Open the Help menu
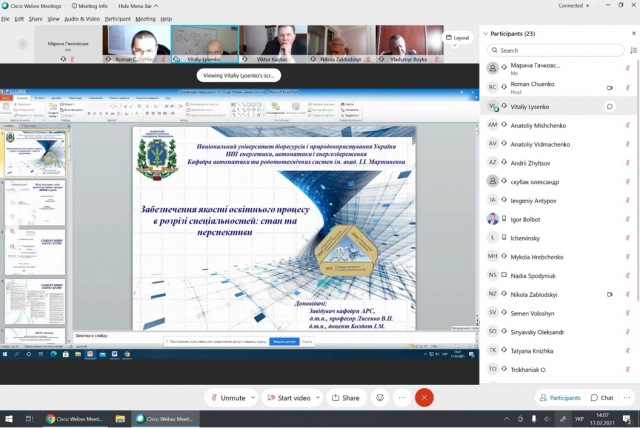 [166, 19]
